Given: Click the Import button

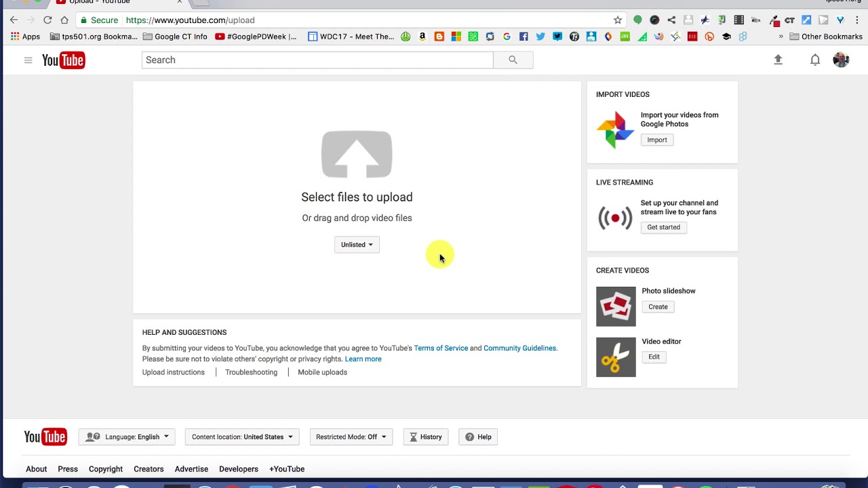Looking at the screenshot, I should (657, 140).
